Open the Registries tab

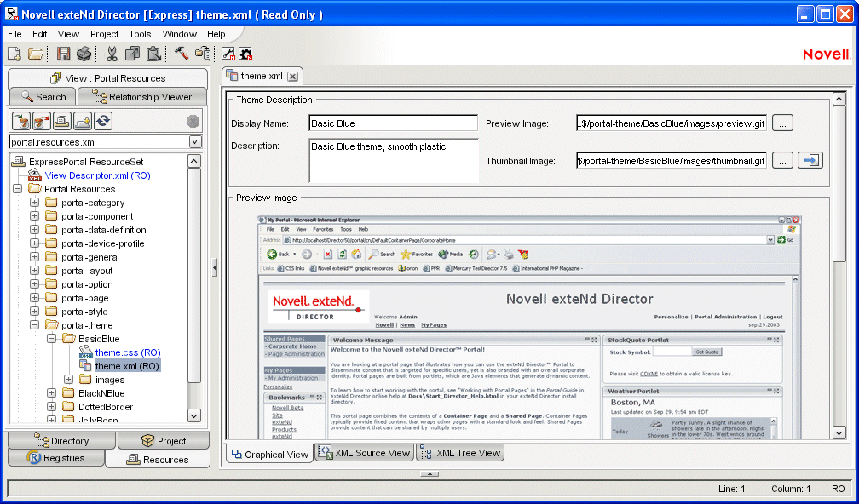pos(56,458)
